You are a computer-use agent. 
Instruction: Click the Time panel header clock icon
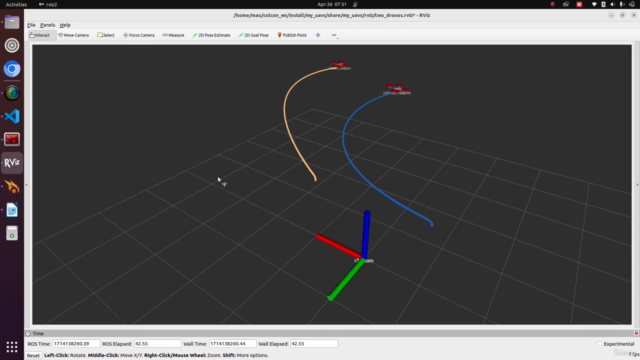(28, 333)
